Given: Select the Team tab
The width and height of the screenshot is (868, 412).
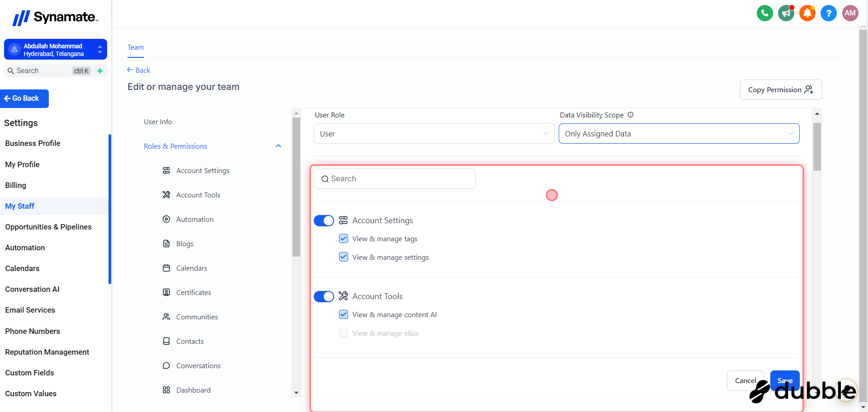Looking at the screenshot, I should [x=136, y=47].
